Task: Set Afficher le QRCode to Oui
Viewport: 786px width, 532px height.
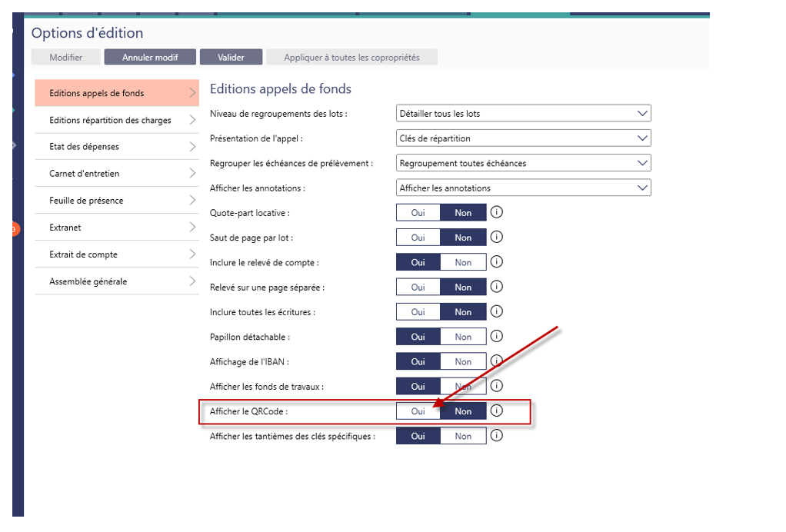Action: [x=418, y=411]
